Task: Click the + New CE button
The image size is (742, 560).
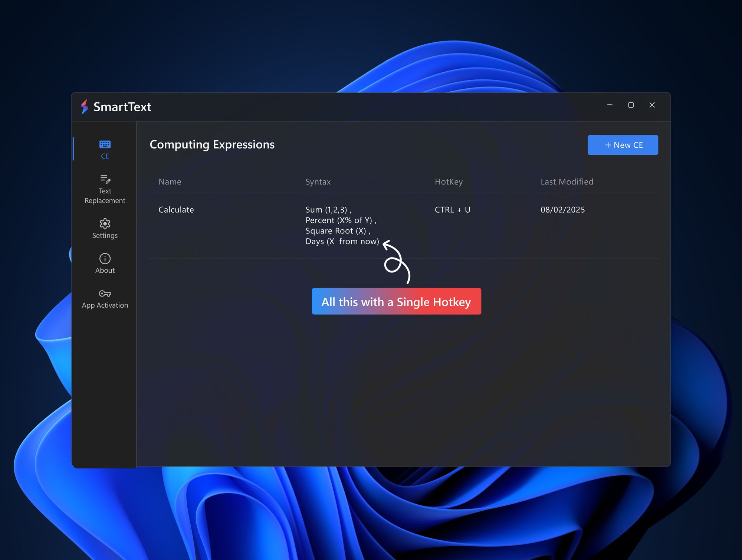Action: 623,145
